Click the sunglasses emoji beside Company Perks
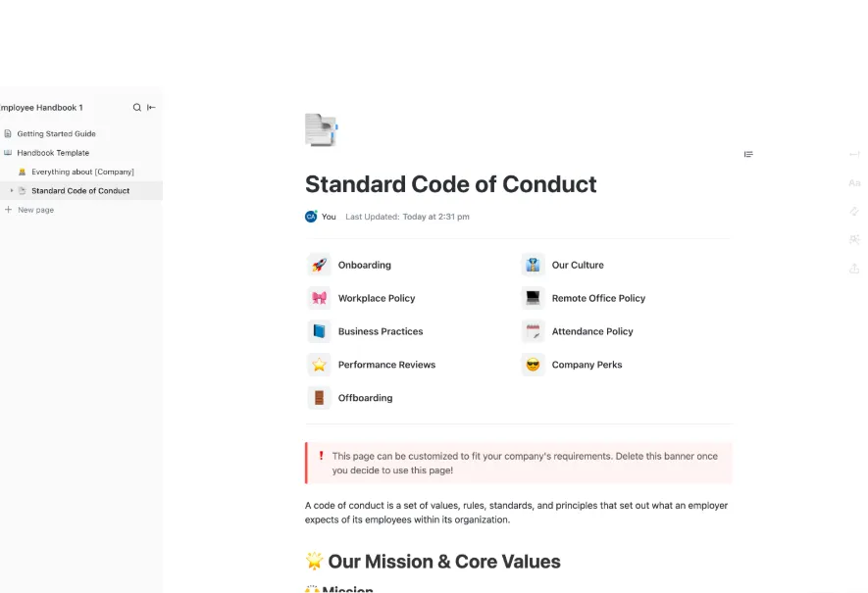The image size is (868, 593). [x=534, y=365]
